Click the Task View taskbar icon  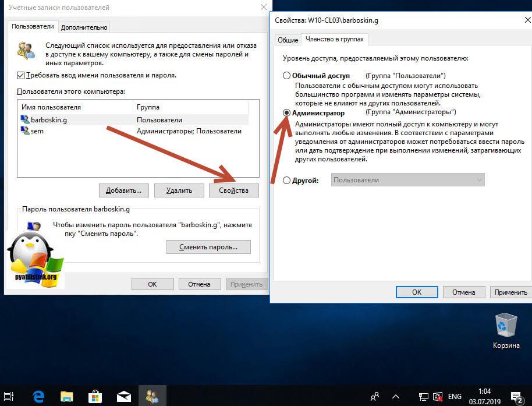9,396
